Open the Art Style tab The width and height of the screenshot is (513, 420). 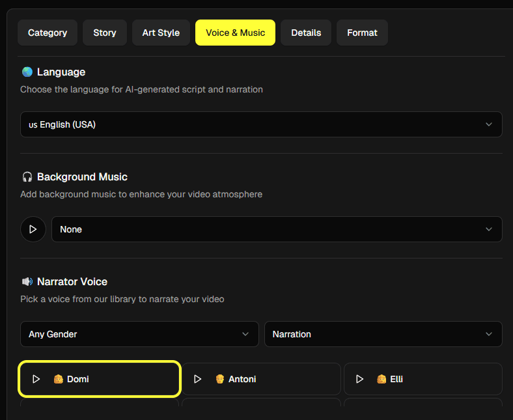[161, 33]
